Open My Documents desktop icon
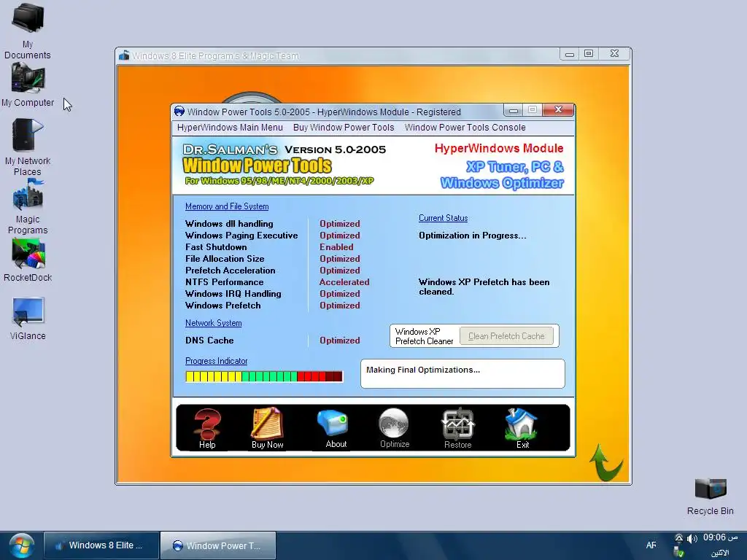This screenshot has height=560, width=747. 28,31
